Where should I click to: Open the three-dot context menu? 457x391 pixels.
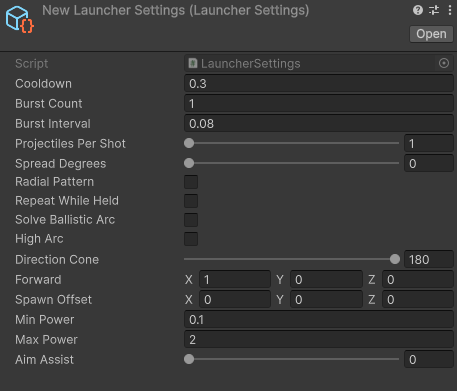click(450, 10)
